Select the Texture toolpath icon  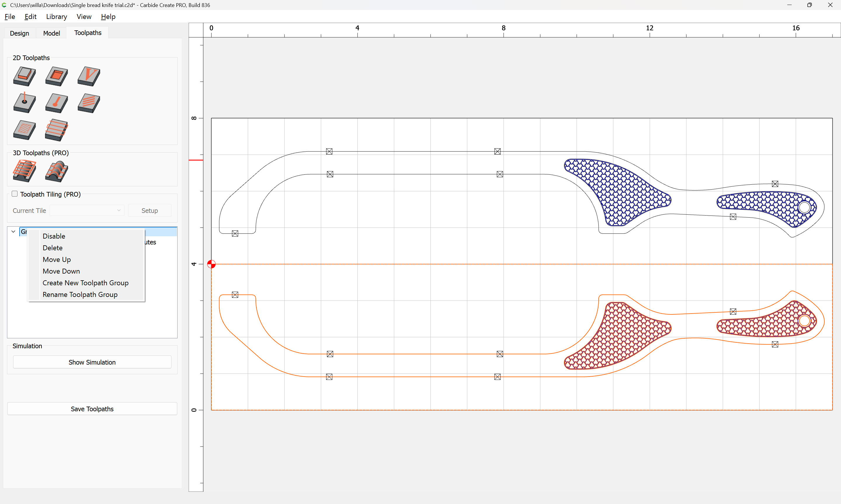click(89, 103)
